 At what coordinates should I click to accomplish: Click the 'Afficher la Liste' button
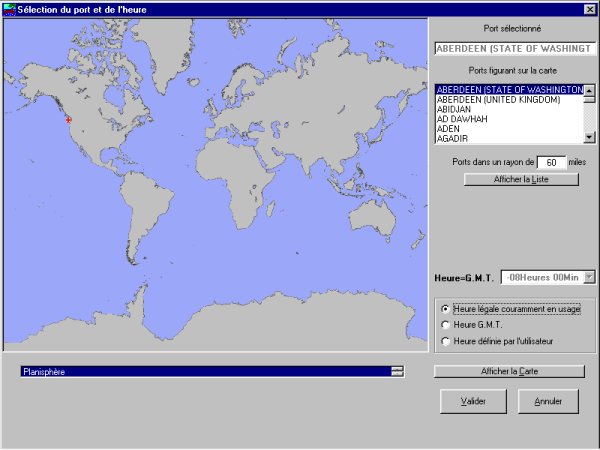pyautogui.click(x=521, y=179)
